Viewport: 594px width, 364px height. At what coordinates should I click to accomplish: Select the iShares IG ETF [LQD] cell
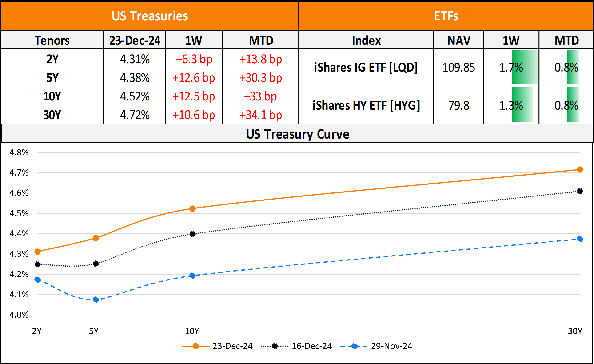point(366,67)
